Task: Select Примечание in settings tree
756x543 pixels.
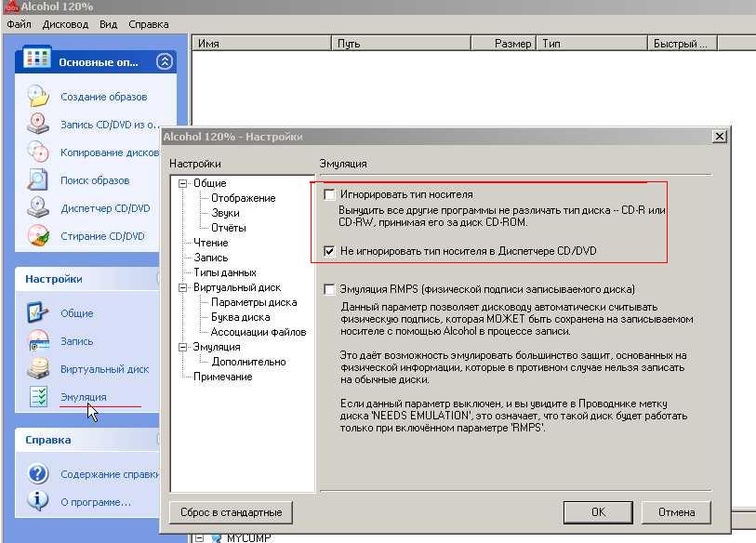Action: click(x=223, y=377)
